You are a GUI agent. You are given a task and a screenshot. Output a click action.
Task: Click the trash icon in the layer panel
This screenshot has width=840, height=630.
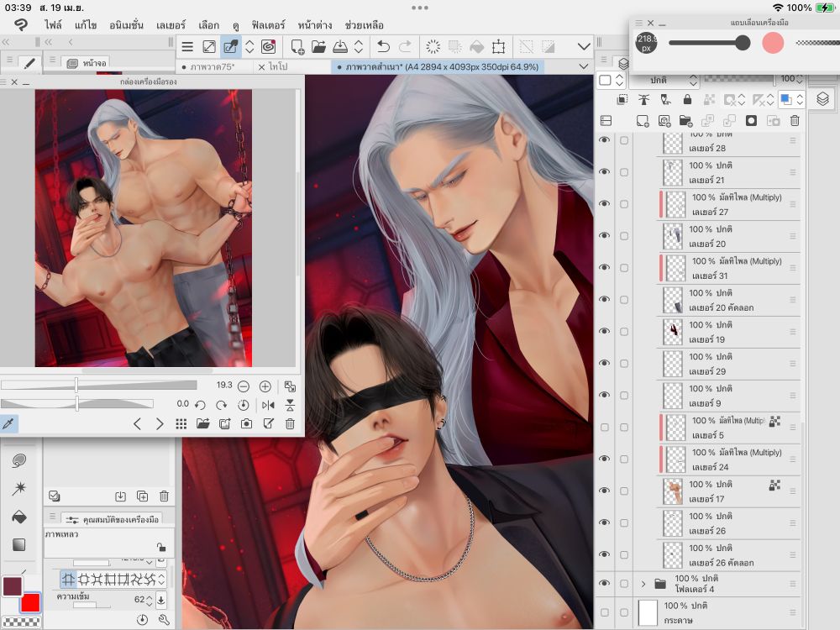click(795, 121)
